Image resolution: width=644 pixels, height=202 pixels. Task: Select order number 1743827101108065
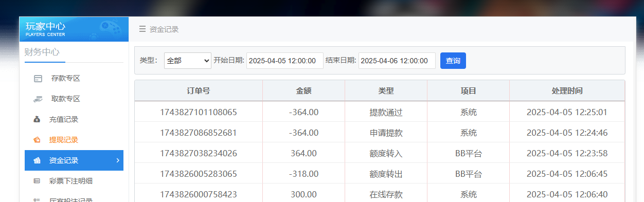[199, 112]
